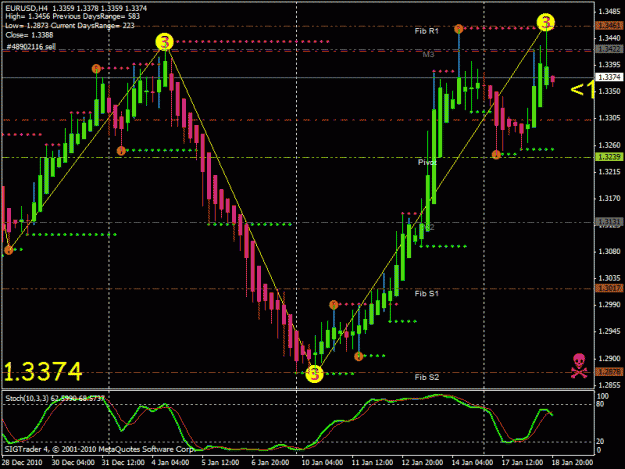Click the yellow 3 marker at the Jan 4 peak
The image size is (625, 469).
click(165, 42)
